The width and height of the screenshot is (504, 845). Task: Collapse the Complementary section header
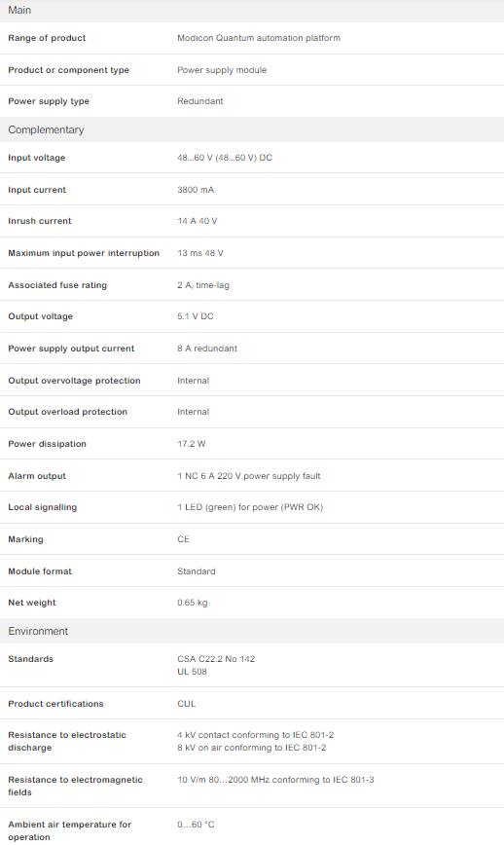[252, 129]
